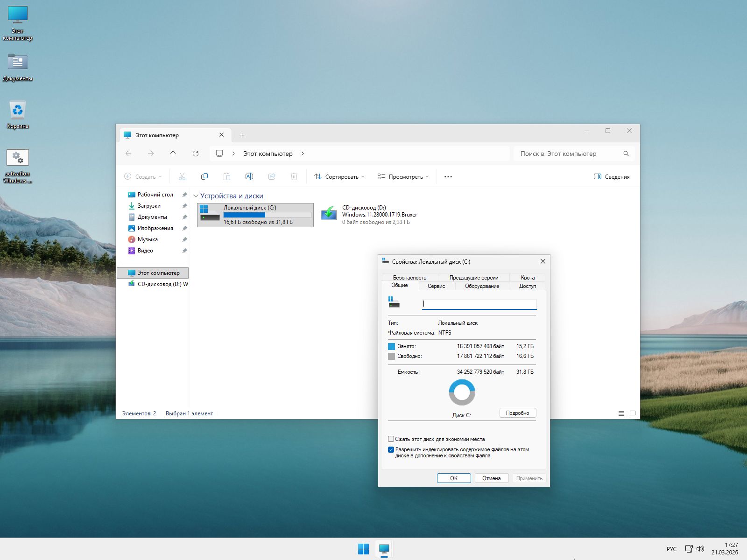
Task: Switch to the Hardware (Оборудование) tab
Action: [x=482, y=286]
